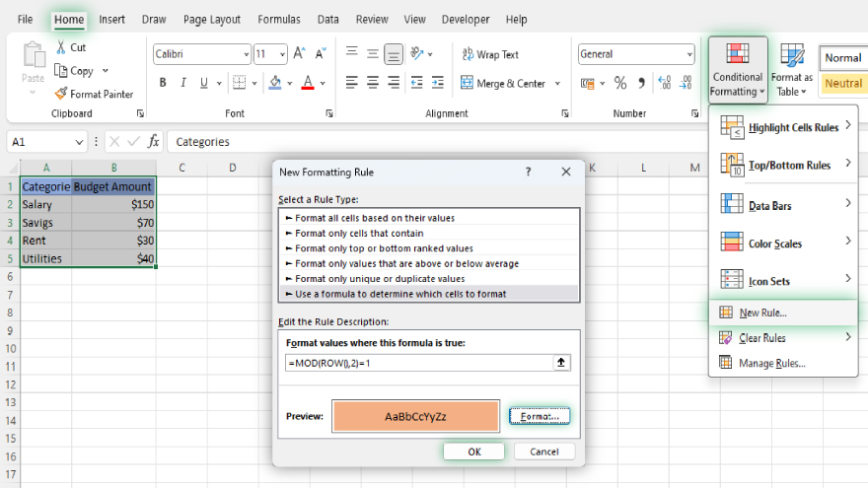This screenshot has width=868, height=488.
Task: Open the Conditional Formatting dropdown
Action: point(737,69)
